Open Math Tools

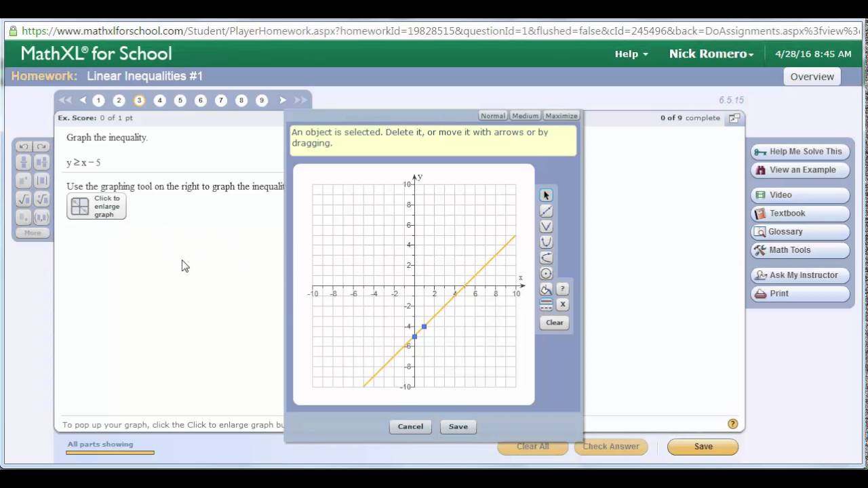point(800,250)
